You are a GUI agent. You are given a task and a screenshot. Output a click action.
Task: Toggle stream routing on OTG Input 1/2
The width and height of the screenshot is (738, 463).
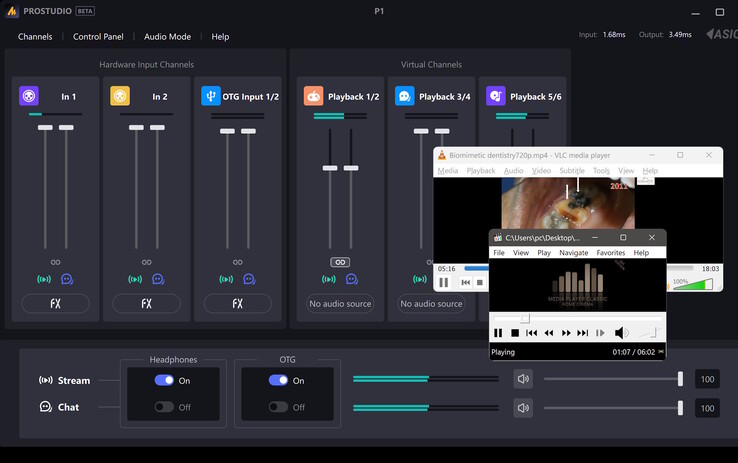tap(226, 279)
